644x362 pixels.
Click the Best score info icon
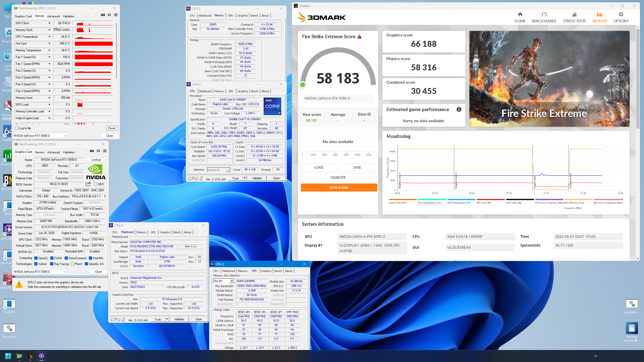[x=369, y=114]
